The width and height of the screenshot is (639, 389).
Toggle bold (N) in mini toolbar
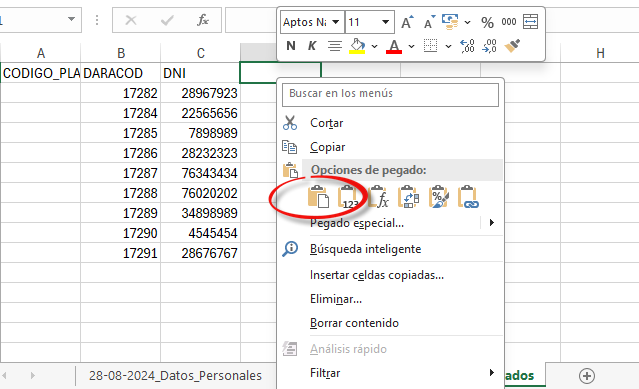point(291,46)
